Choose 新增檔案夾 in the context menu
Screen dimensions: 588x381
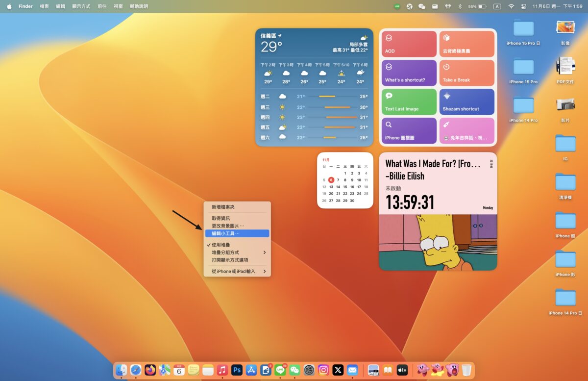237,207
